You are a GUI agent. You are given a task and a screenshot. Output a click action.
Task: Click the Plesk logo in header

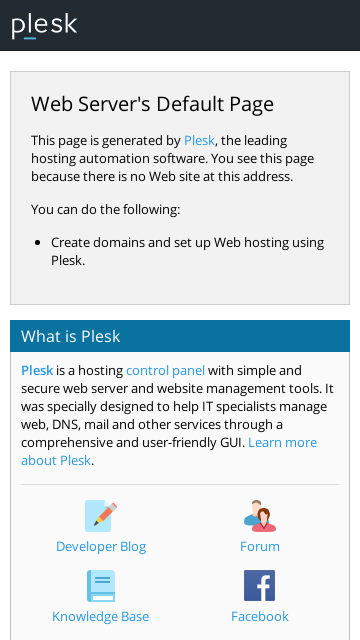[x=44, y=26]
